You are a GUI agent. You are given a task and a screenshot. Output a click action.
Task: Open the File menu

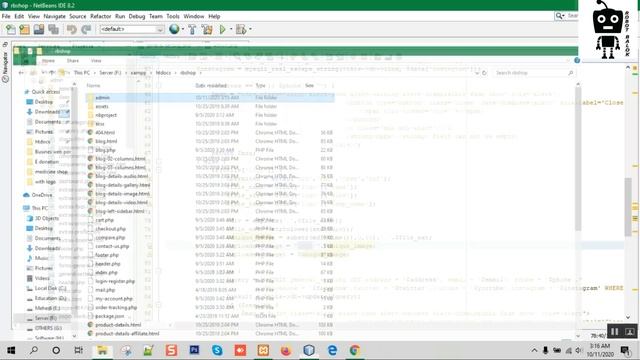(x=6, y=16)
